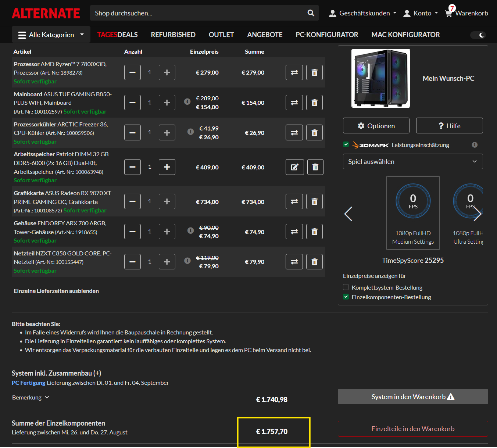The height and width of the screenshot is (448, 497).
Task: Go to previous FPS benchmark card
Action: [348, 214]
